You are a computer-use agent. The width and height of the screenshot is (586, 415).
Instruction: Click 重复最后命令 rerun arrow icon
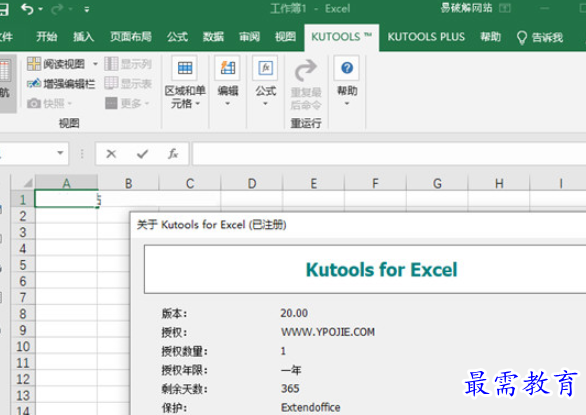(x=306, y=70)
